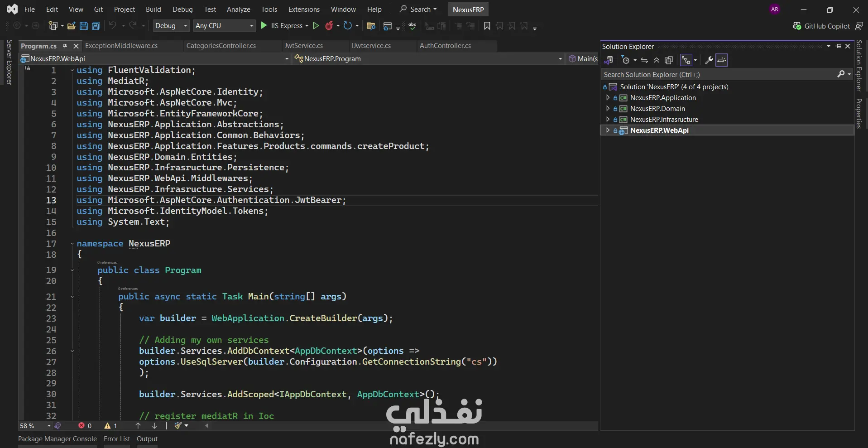
Task: Open the Error List panel
Action: 117,439
